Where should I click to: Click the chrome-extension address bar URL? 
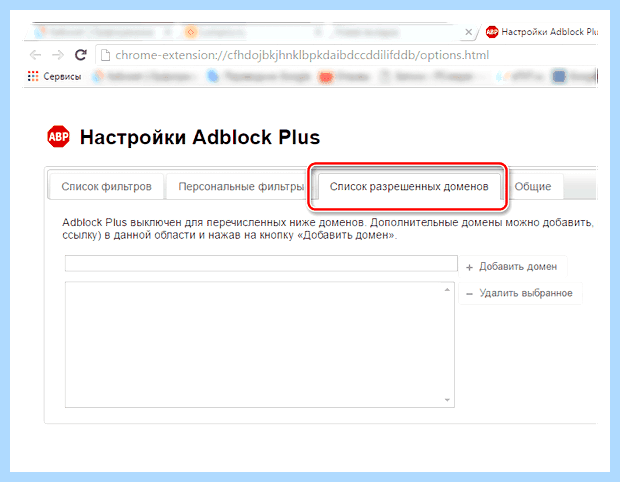coord(302,55)
